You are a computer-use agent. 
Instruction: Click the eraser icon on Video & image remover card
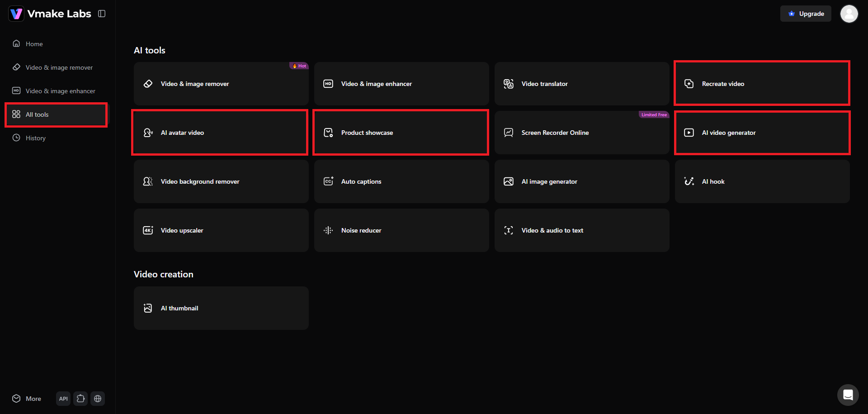click(x=148, y=84)
